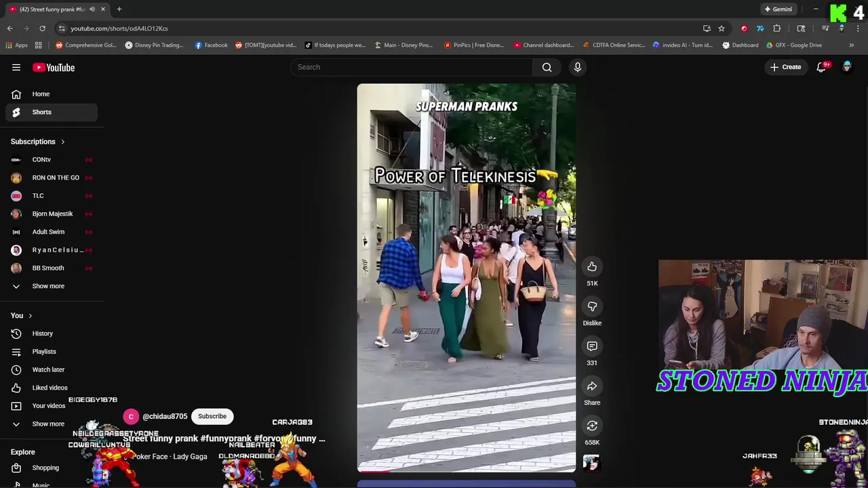This screenshot has height=488, width=868.
Task: Open the Apps bookmark shortcut
Action: [16, 45]
